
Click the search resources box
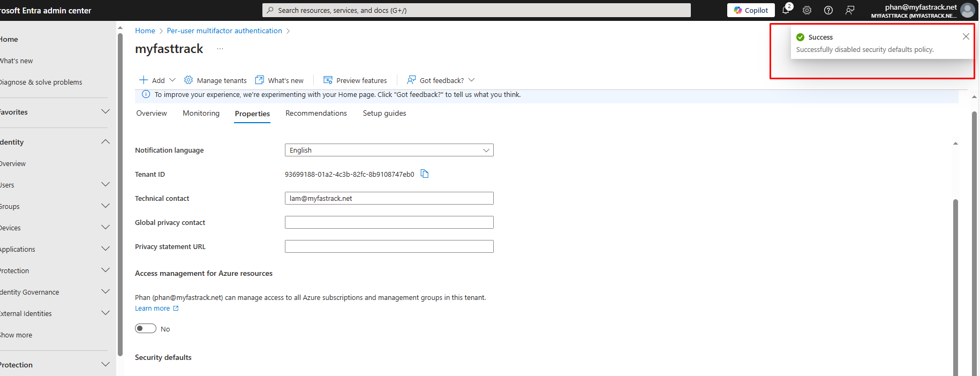point(477,10)
